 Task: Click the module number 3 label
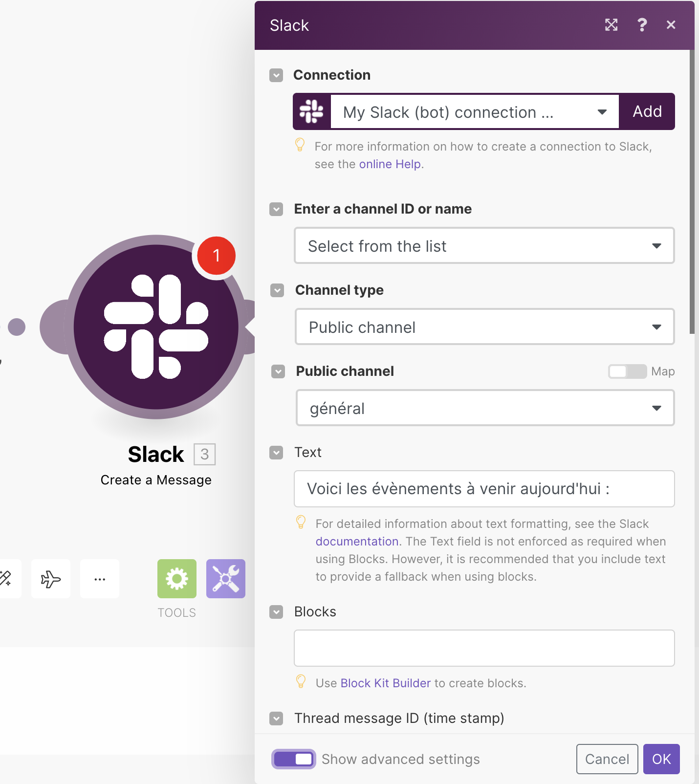(x=204, y=454)
